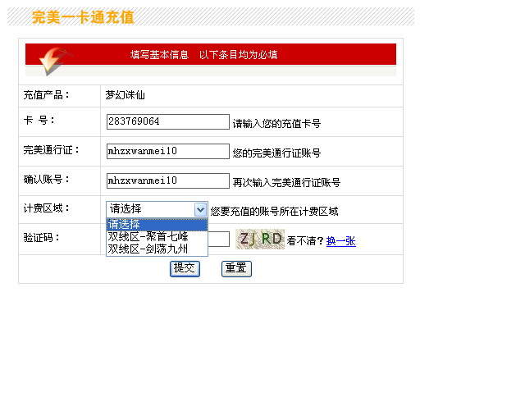Click the 计费区域 row label

point(47,208)
